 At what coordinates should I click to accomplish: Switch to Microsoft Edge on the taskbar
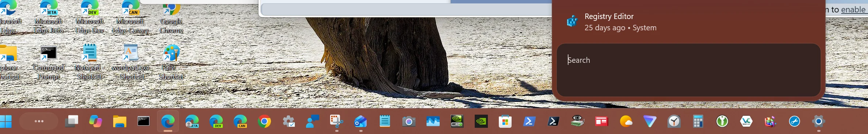[168, 121]
